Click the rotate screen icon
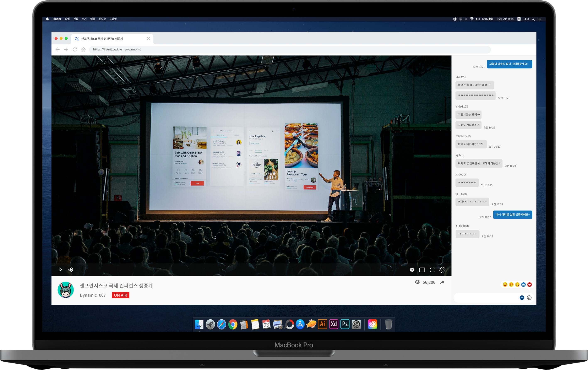This screenshot has height=370, width=588. point(442,270)
